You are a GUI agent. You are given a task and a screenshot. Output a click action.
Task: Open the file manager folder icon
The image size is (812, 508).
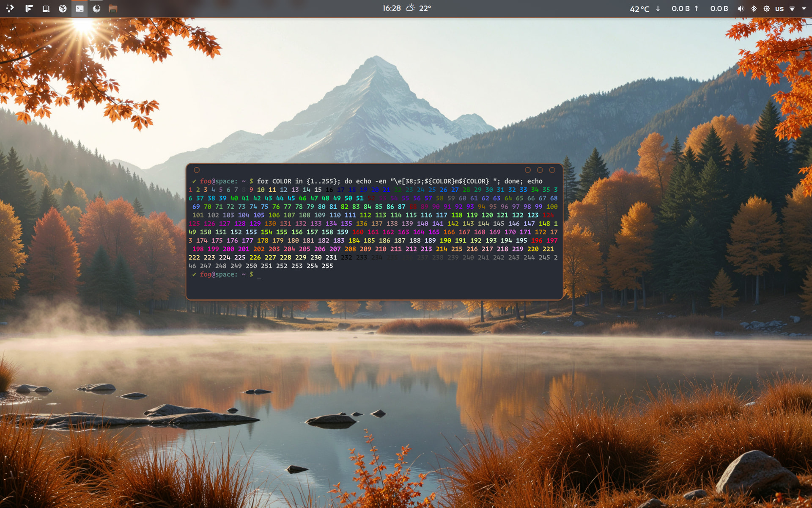pyautogui.click(x=112, y=8)
